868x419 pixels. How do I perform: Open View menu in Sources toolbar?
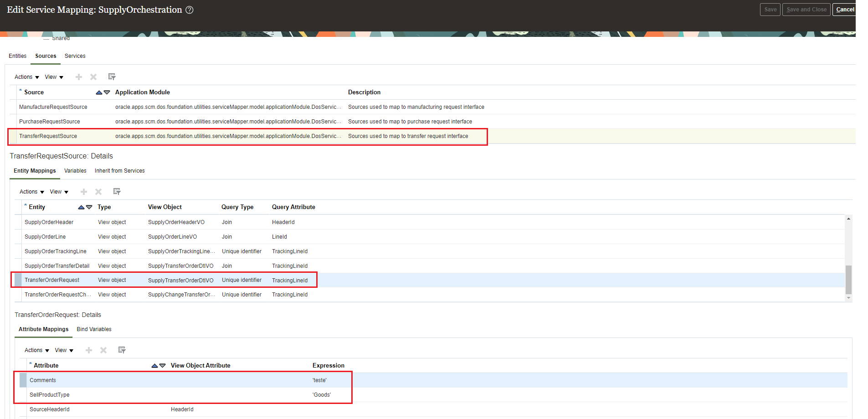click(54, 77)
